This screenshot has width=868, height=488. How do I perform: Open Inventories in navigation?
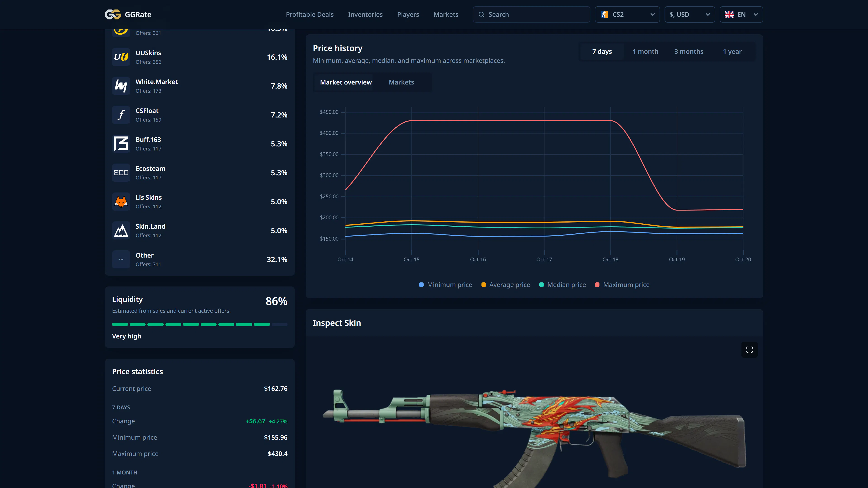[x=365, y=14]
